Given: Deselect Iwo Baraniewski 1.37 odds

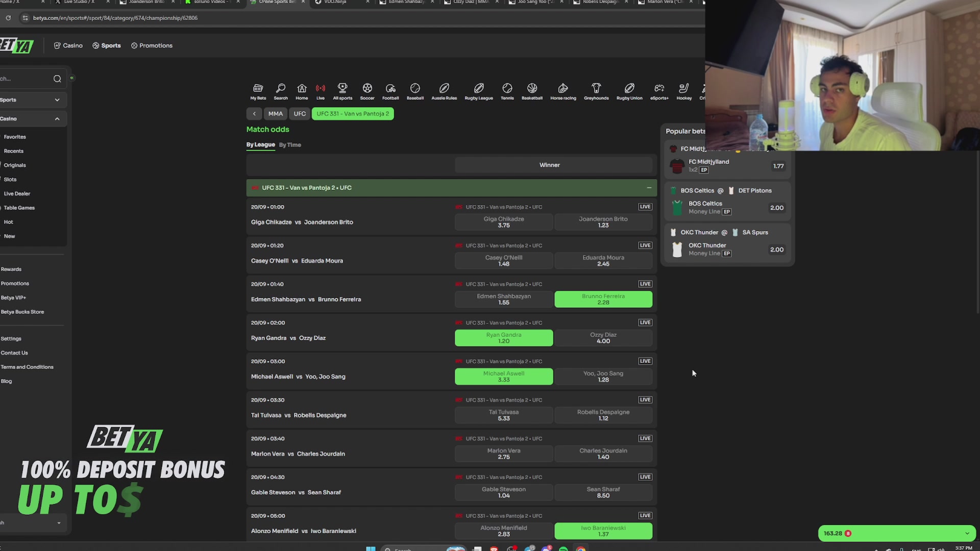Looking at the screenshot, I should point(603,531).
